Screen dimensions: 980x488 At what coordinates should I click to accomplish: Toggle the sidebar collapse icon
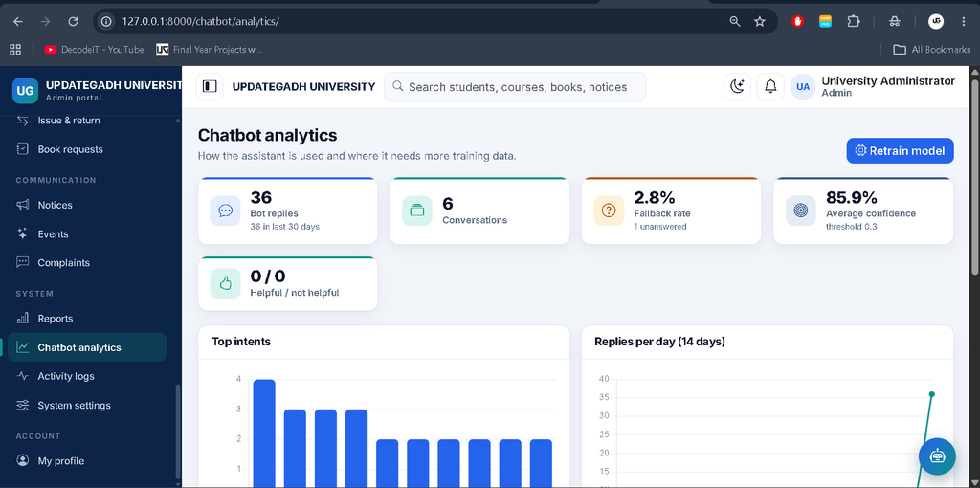[210, 87]
